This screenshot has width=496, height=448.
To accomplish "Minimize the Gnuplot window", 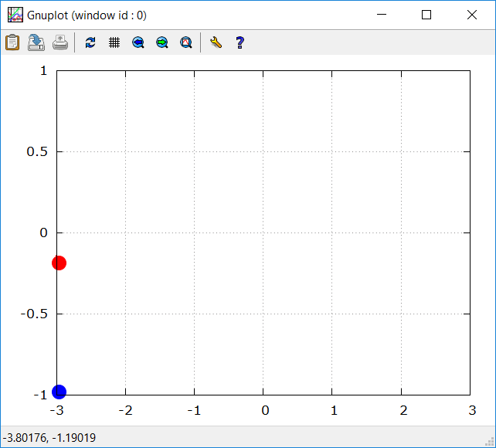I will click(382, 15).
